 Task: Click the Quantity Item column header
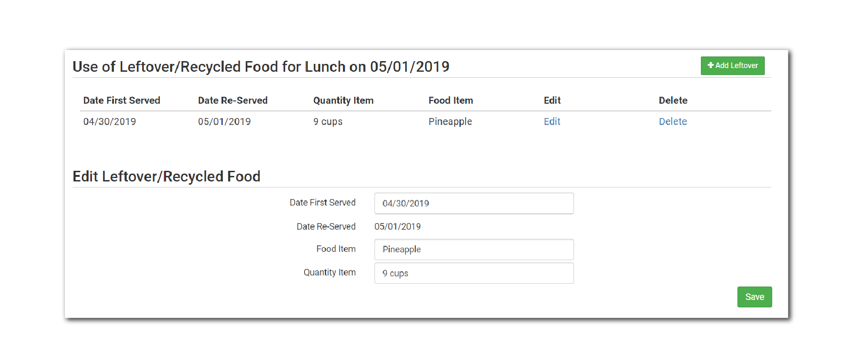pyautogui.click(x=343, y=100)
